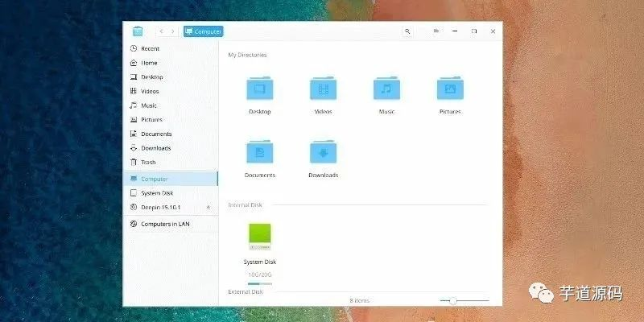Maximize the file manager window
The height and width of the screenshot is (322, 644).
(474, 31)
